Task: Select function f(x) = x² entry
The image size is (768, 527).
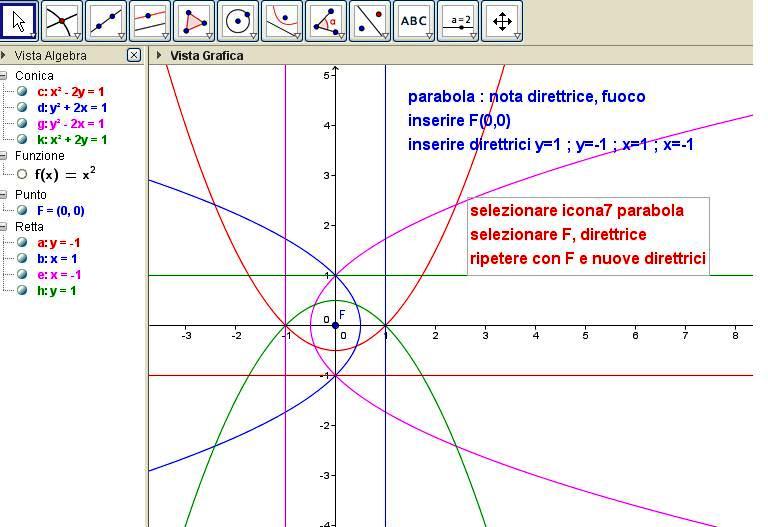Action: (65, 174)
